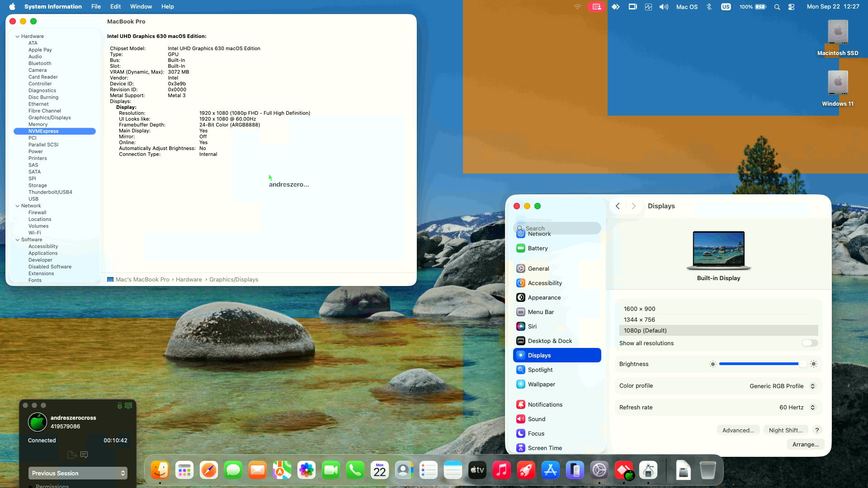Screen dimensions: 868x488
Task: Open Mail app in the Dock
Action: coord(258,470)
